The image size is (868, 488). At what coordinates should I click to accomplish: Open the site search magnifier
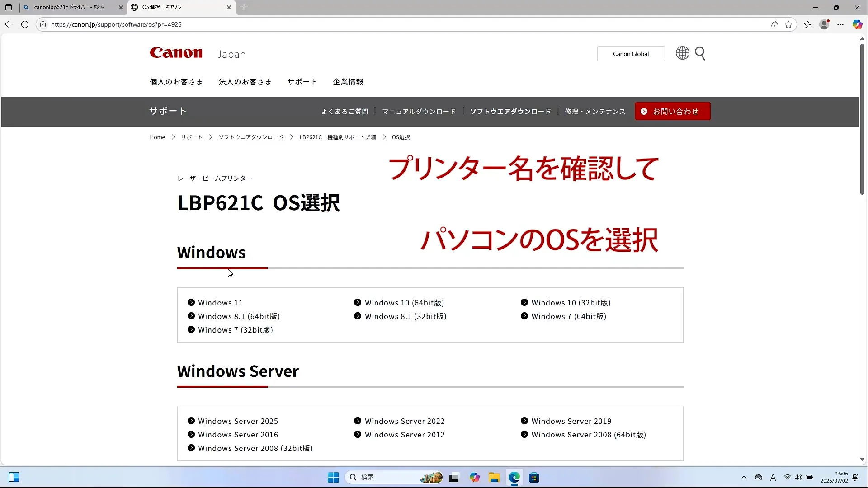coord(700,54)
